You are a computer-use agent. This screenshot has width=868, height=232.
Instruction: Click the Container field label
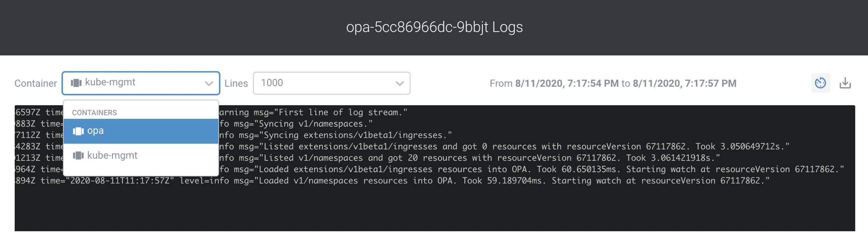click(35, 83)
